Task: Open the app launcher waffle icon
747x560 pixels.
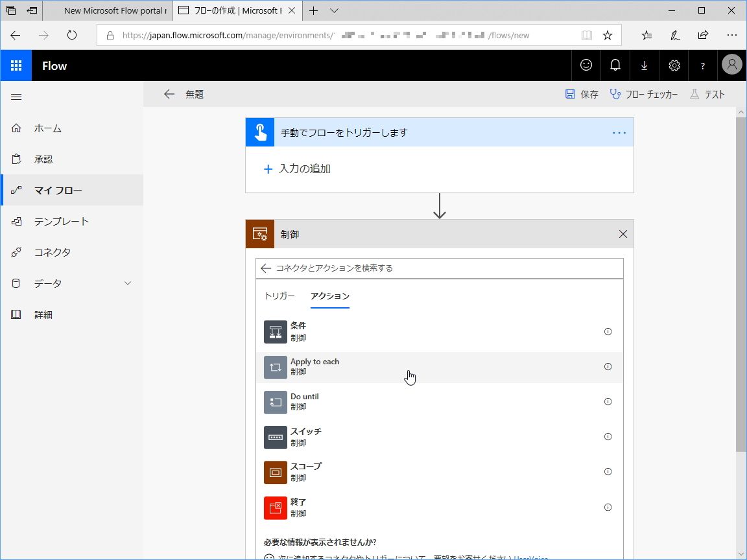Action: tap(16, 65)
